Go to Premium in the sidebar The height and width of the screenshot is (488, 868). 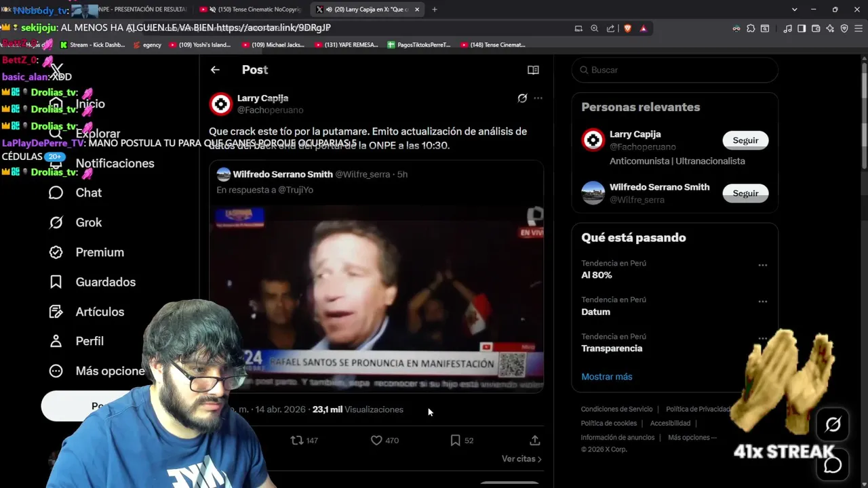[x=86, y=252]
